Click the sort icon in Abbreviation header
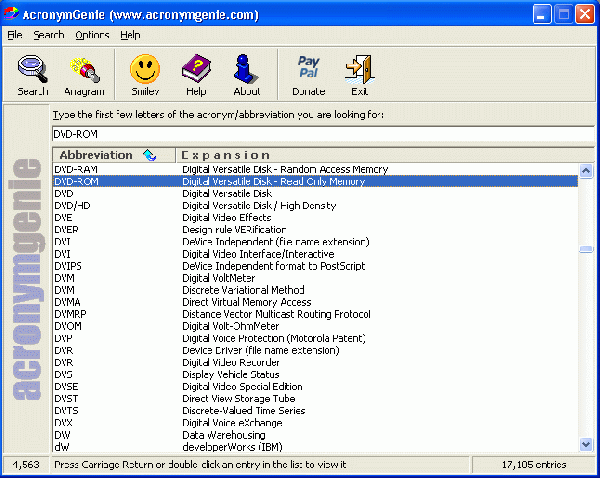Viewport: 600px width, 478px height. (x=150, y=155)
